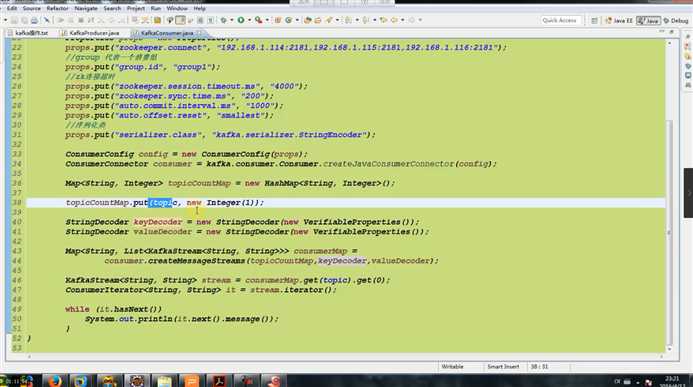The height and width of the screenshot is (387, 693).
Task: Open the Search icon dropdown arrow
Action: (x=337, y=20)
